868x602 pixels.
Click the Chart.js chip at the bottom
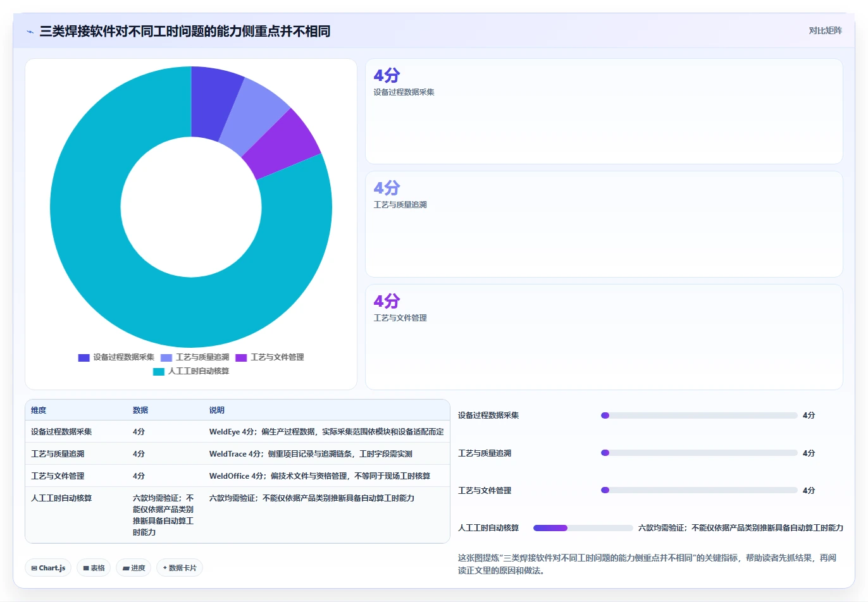[x=48, y=568]
